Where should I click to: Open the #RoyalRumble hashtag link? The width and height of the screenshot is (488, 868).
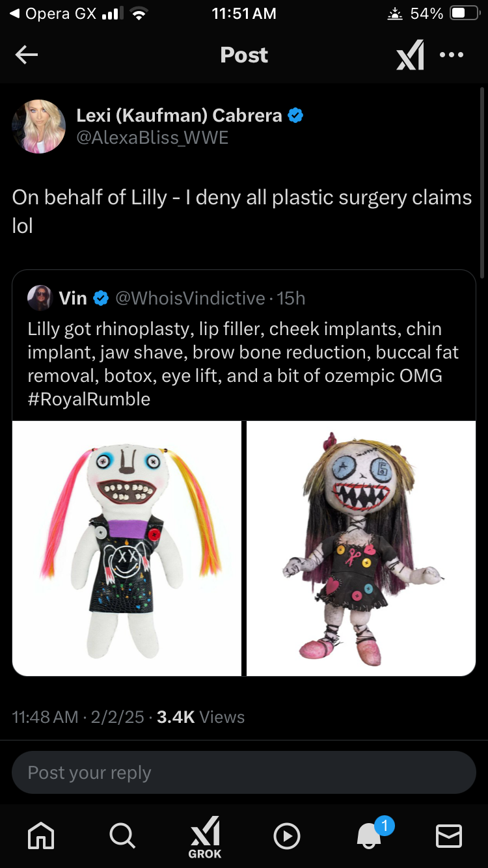pyautogui.click(x=89, y=399)
